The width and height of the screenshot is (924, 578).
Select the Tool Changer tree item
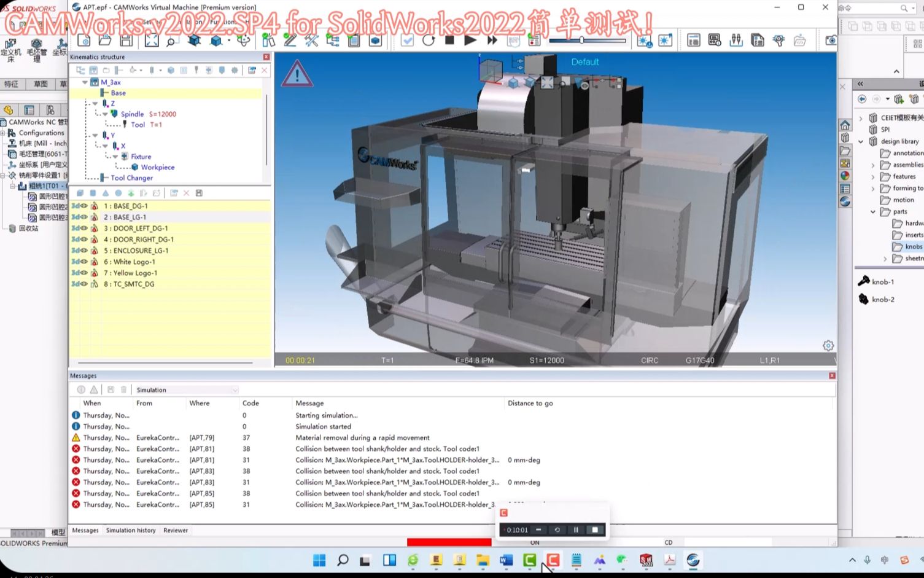point(131,178)
